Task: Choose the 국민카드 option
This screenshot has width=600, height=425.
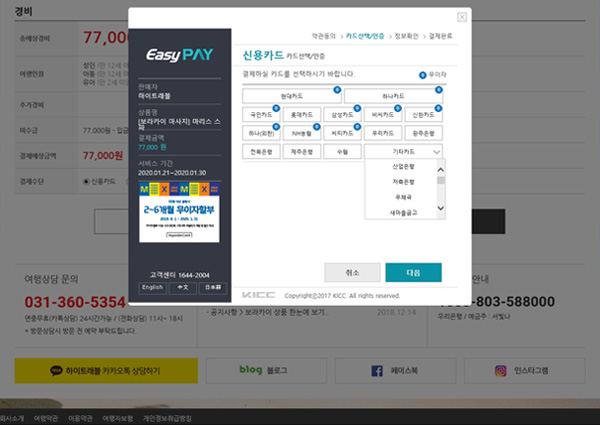Action: pos(261,114)
